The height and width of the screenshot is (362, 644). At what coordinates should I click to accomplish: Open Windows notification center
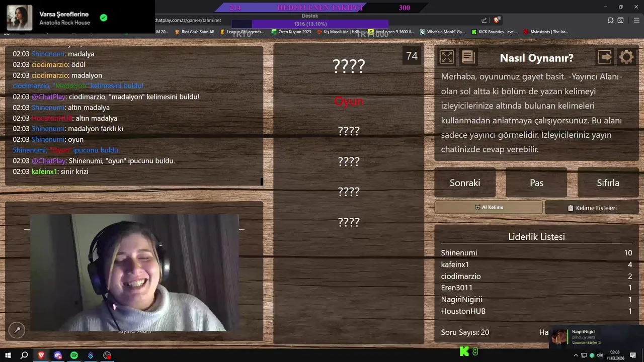pos(633,355)
